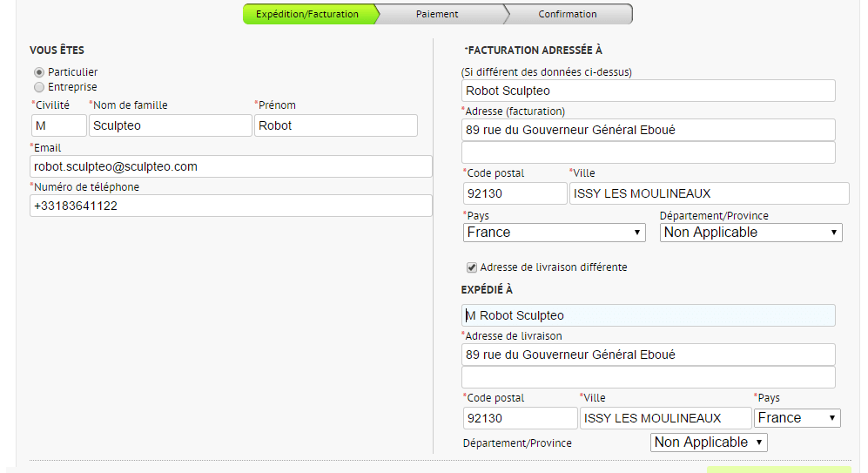
Task: Click the Civilité input field
Action: [58, 125]
